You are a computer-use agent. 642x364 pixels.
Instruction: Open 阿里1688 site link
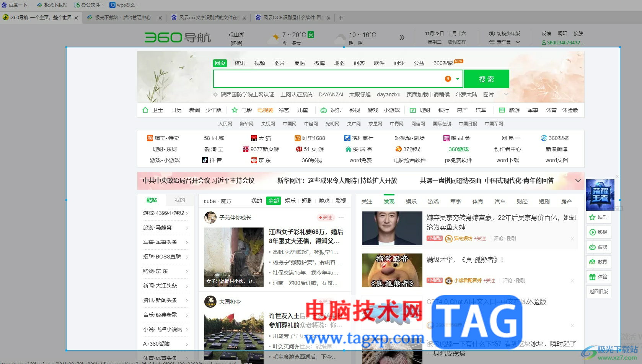pos(310,138)
